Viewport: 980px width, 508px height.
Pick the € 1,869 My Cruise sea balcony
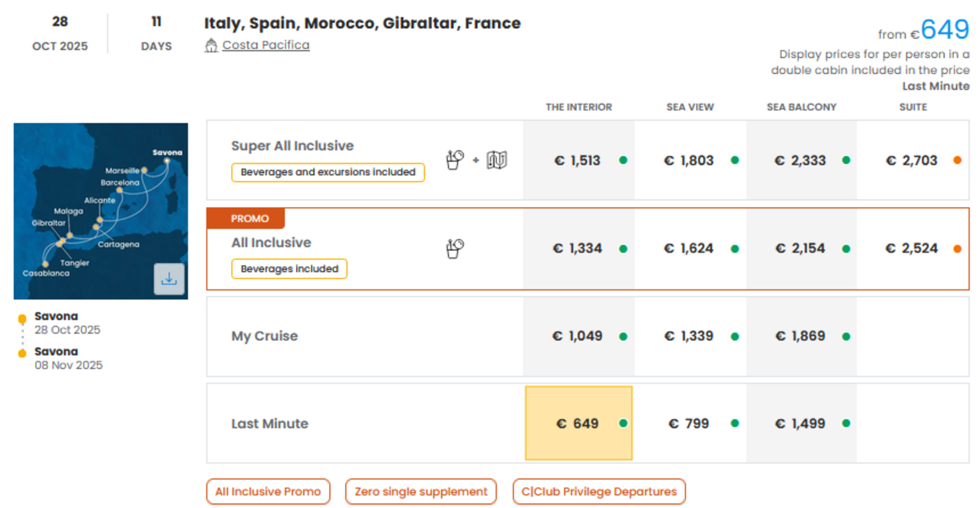click(x=800, y=337)
